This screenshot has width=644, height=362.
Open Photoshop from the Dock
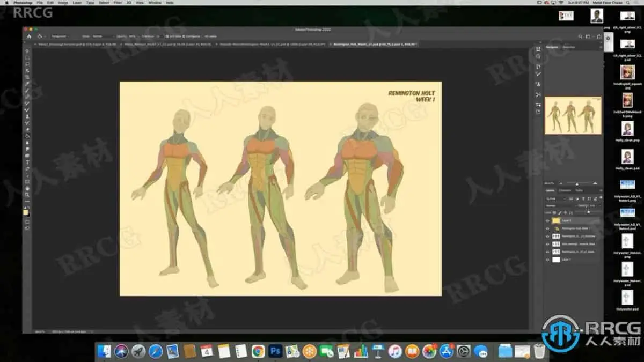(x=275, y=351)
